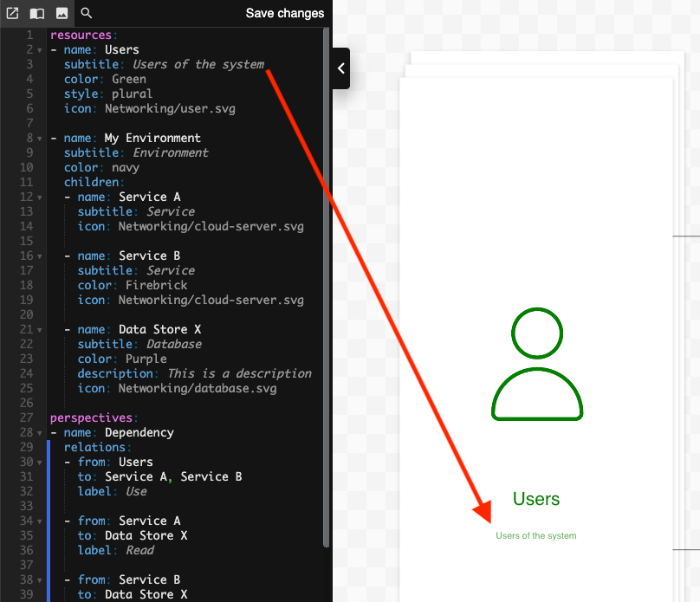Open the search magnifier tool

[86, 13]
